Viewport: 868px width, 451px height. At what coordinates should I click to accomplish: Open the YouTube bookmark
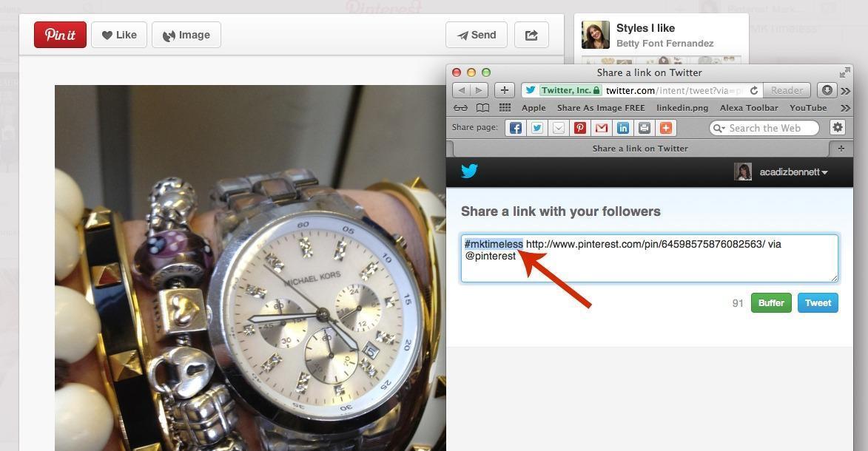(807, 108)
